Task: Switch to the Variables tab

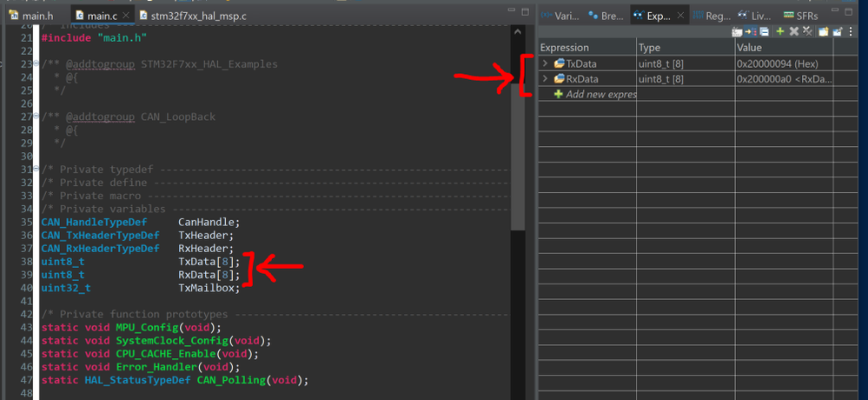Action: 560,16
